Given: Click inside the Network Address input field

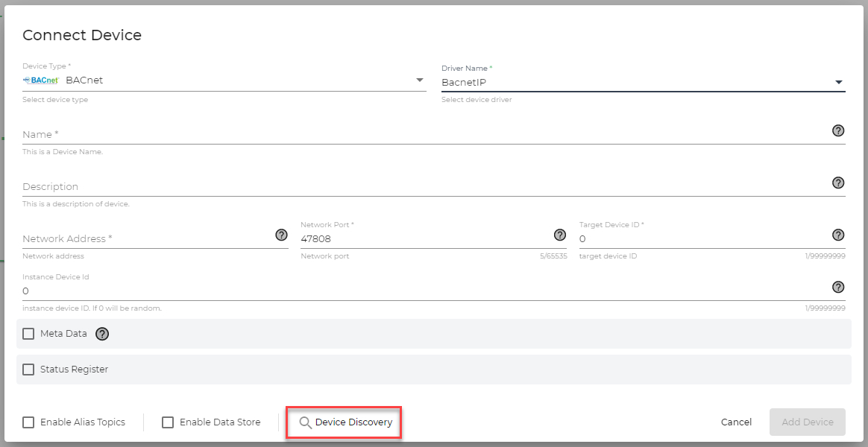Looking at the screenshot, I should [134, 238].
